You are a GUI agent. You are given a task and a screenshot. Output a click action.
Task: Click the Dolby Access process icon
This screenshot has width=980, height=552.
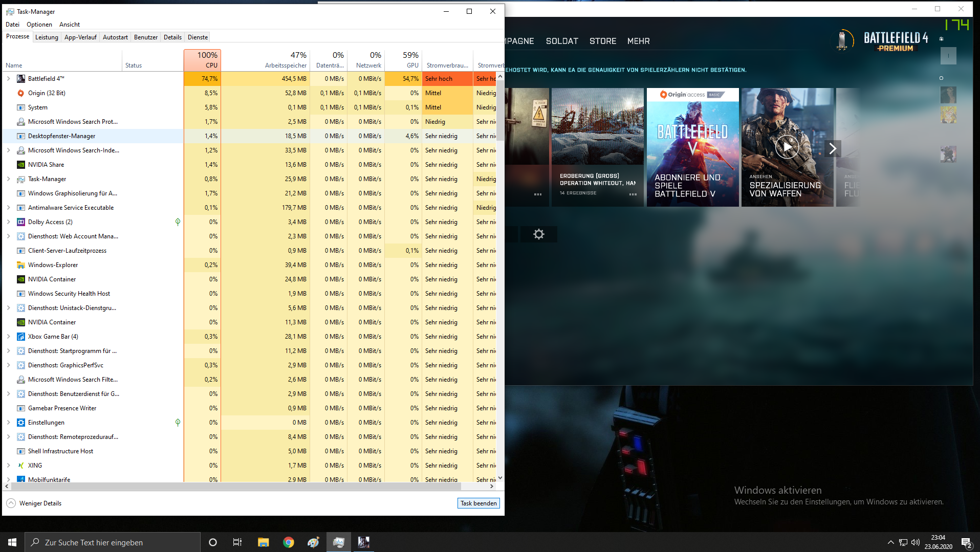click(21, 222)
